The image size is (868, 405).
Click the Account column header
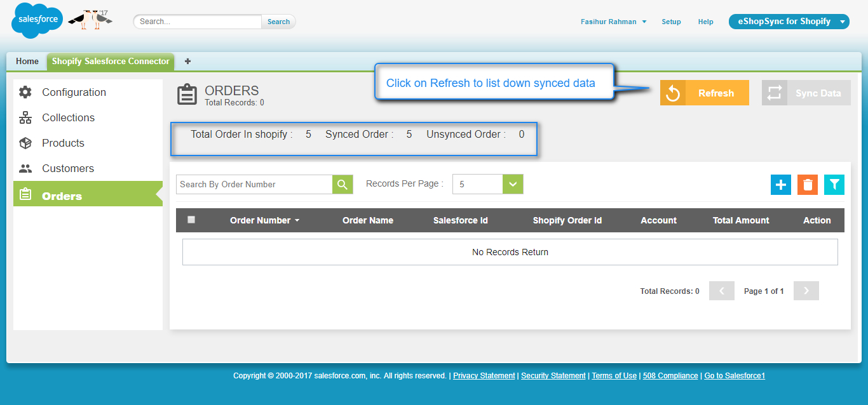[658, 220]
